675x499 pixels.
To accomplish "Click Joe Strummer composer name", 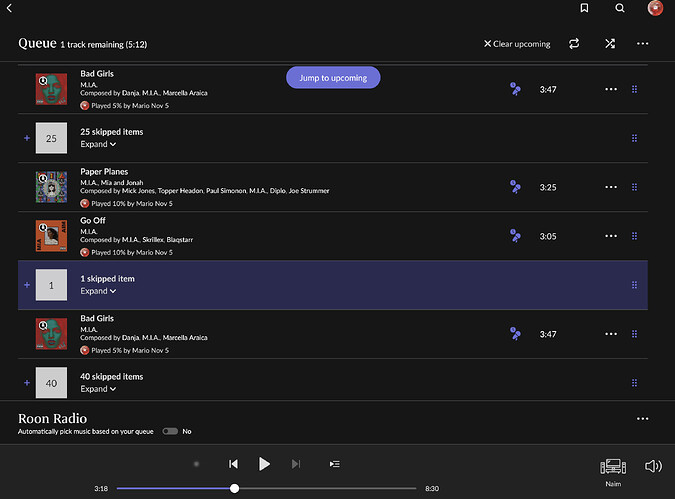I will [x=309, y=191].
